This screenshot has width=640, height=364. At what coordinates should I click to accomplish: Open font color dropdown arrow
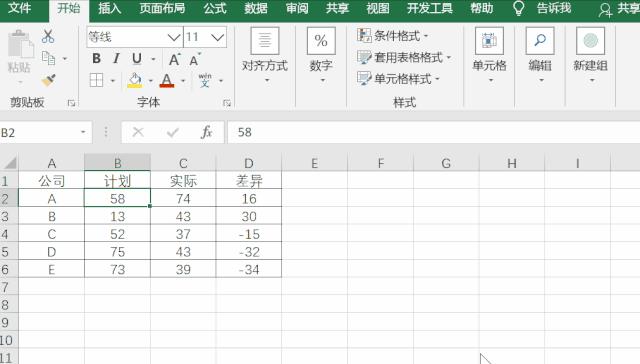[183, 81]
